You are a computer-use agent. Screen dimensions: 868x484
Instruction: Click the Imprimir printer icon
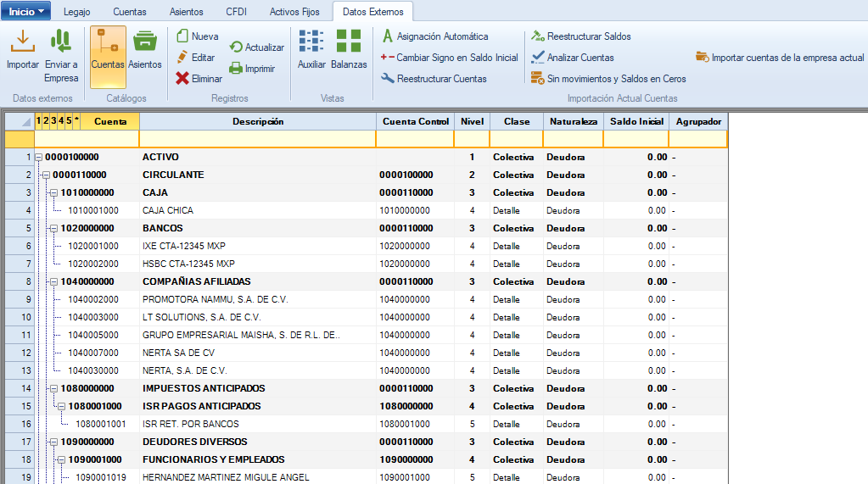tap(236, 68)
